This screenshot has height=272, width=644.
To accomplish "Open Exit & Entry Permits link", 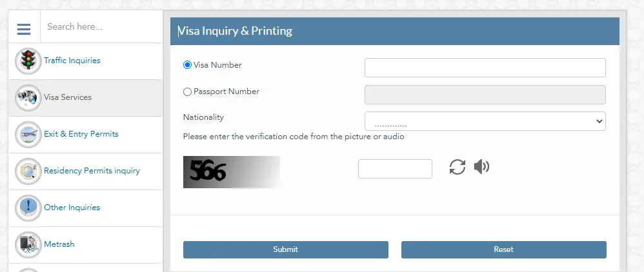I will pyautogui.click(x=81, y=134).
